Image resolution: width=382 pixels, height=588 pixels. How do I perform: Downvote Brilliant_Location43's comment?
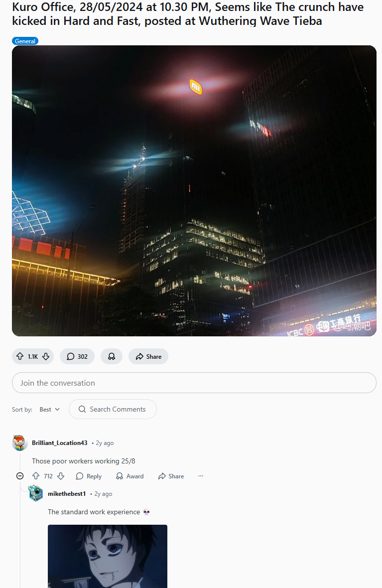[x=61, y=476]
